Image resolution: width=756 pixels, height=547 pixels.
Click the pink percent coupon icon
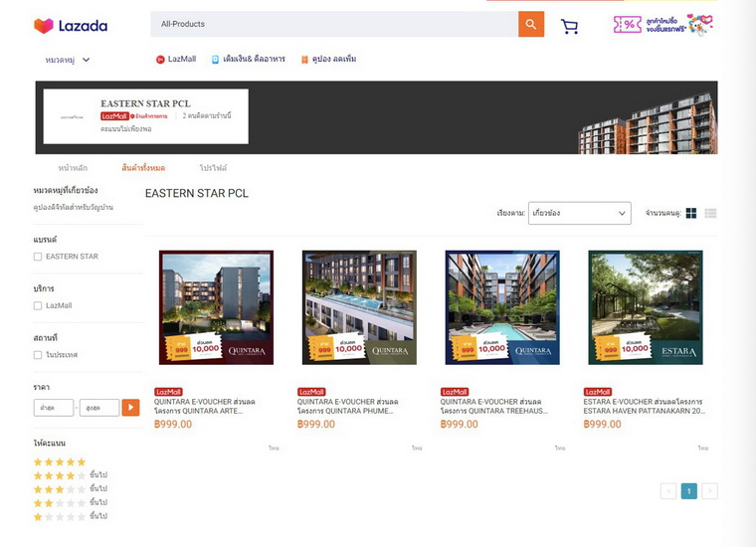[628, 24]
